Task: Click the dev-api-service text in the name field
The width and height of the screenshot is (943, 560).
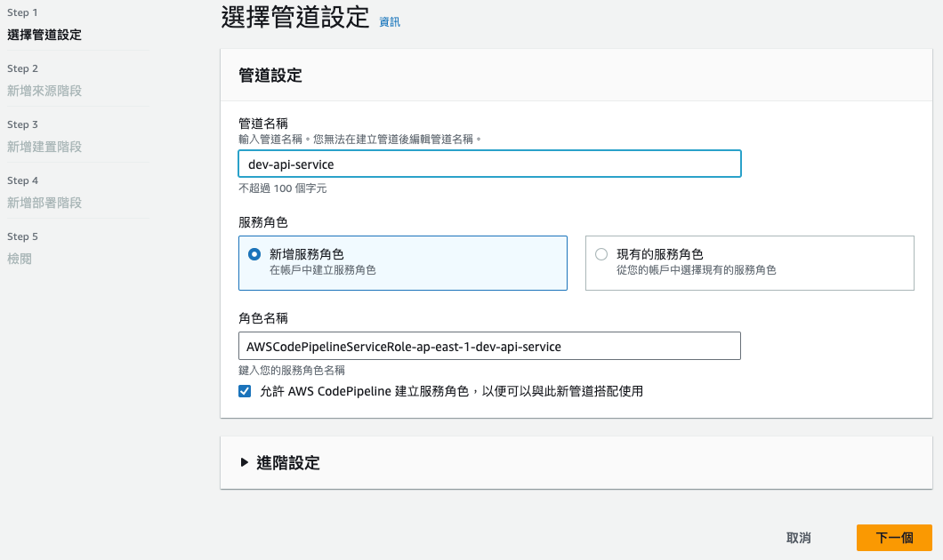Action: point(290,164)
